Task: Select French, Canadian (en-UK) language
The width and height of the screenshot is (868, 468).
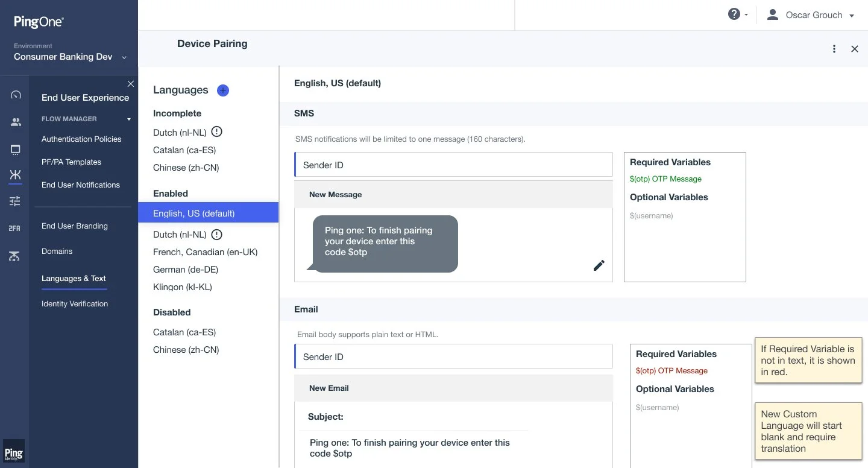Action: (x=206, y=252)
